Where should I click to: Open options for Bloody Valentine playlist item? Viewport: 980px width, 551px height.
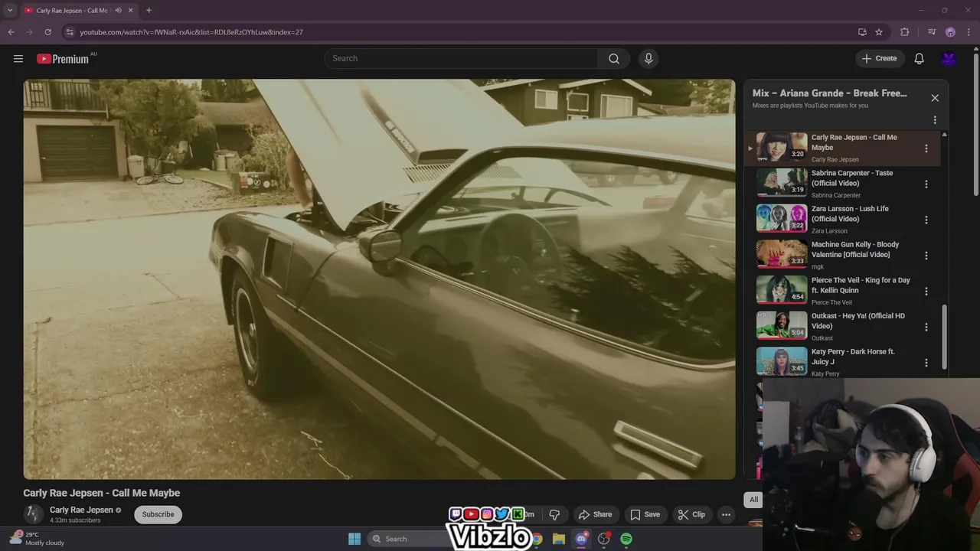pos(926,256)
